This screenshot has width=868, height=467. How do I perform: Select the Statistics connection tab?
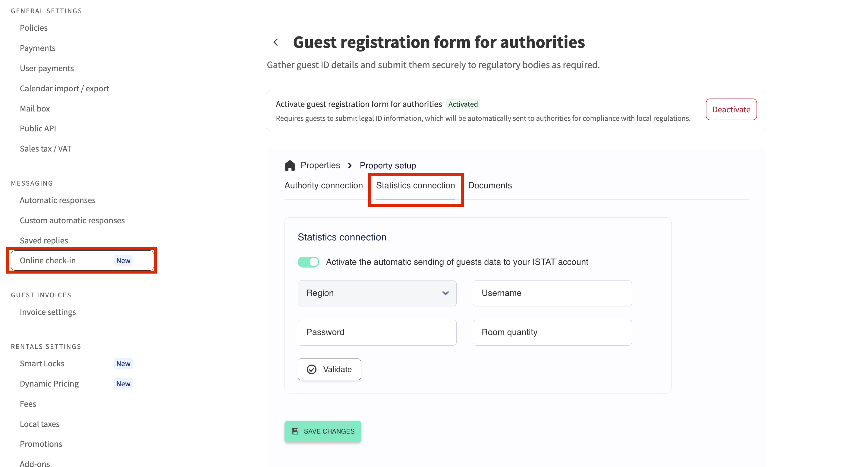click(415, 185)
